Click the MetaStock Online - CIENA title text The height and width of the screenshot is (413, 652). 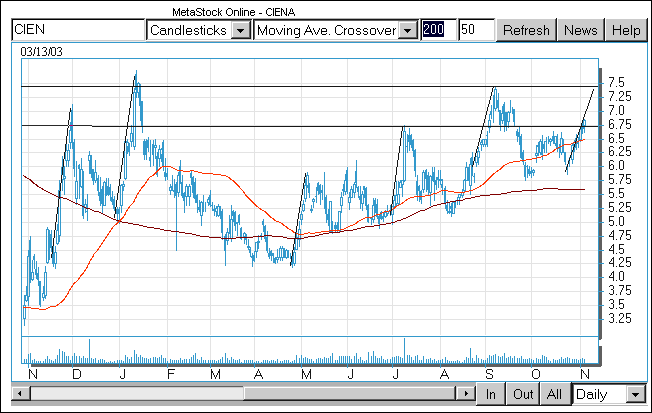(x=234, y=12)
